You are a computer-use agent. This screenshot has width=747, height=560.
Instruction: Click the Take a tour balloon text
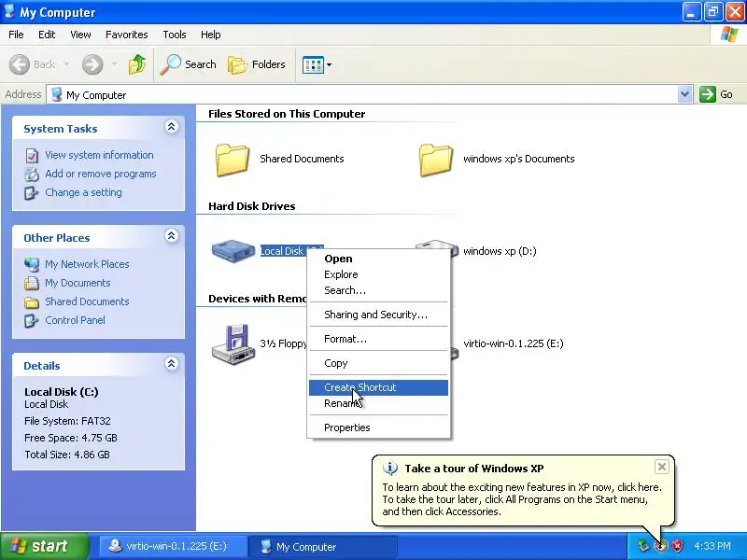522,499
